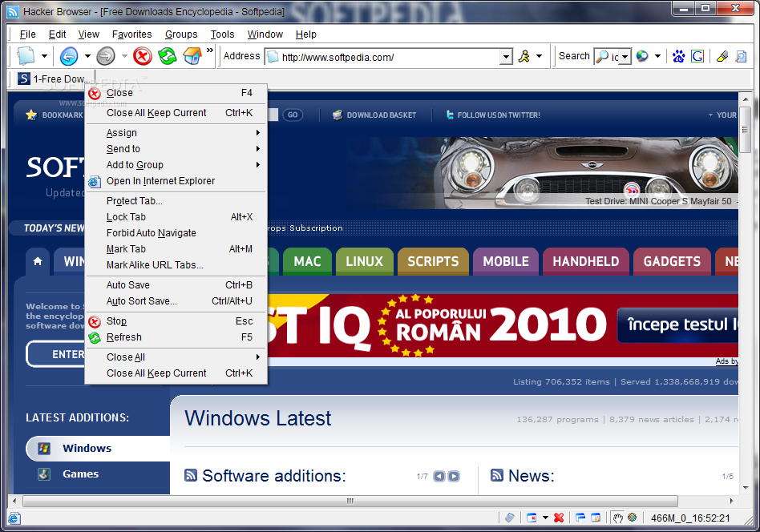Click the grey Forward arrow icon
Image resolution: width=760 pixels, height=532 pixels.
pyautogui.click(x=106, y=56)
